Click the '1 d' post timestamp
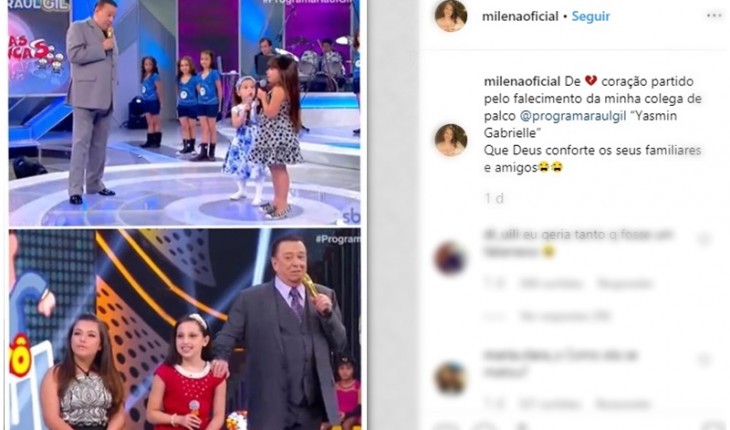Viewport: 730px width, 430px height. pos(494,199)
